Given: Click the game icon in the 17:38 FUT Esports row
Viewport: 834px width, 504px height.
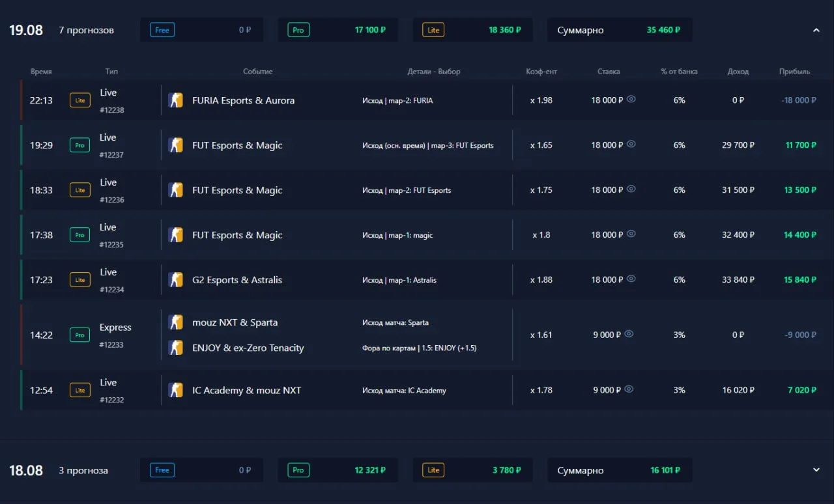Looking at the screenshot, I should coord(175,235).
